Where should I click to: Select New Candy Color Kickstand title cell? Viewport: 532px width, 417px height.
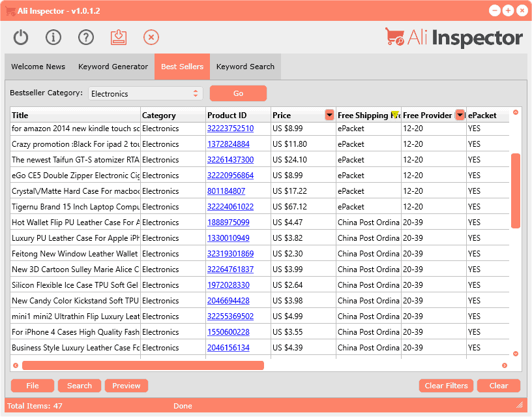coord(76,300)
